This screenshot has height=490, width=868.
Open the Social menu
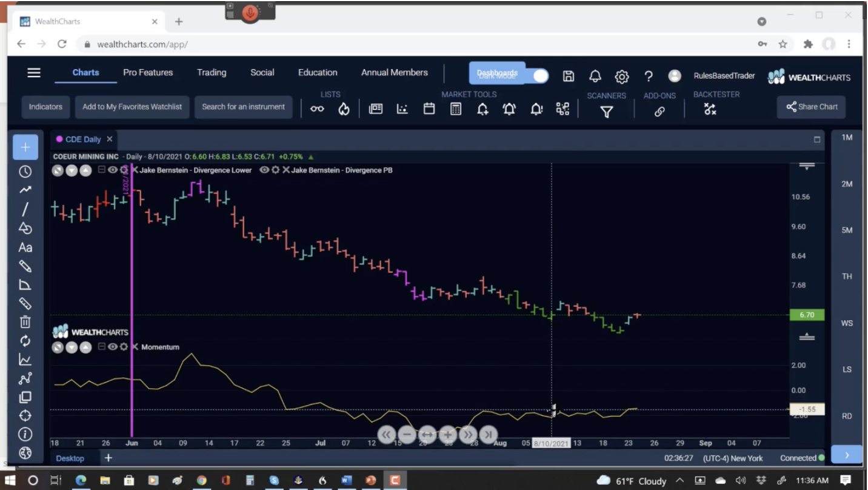(262, 73)
